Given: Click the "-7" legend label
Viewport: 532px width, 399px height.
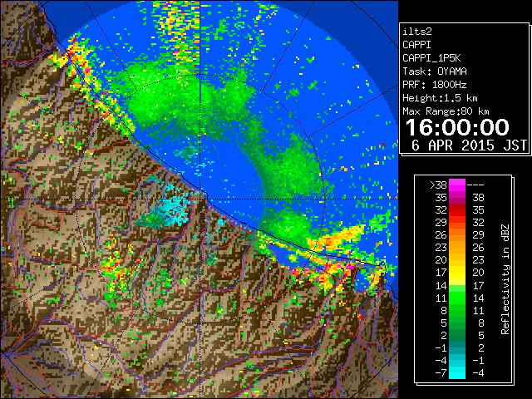Looking at the screenshot, I should click(441, 373).
